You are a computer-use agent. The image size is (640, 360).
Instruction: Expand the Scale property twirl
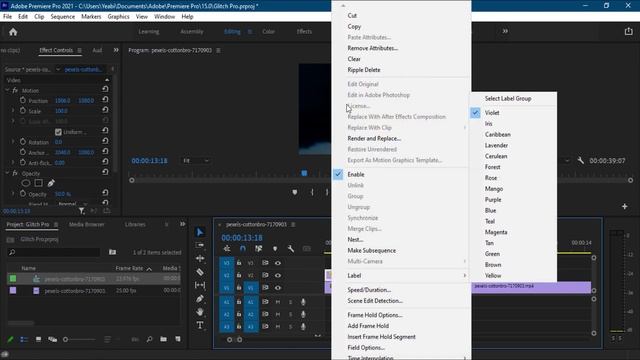13,111
